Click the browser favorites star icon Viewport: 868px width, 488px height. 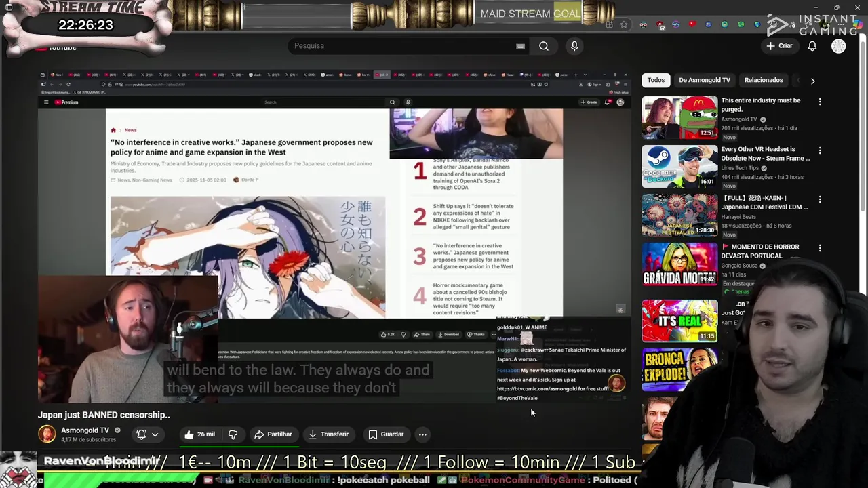pyautogui.click(x=624, y=24)
